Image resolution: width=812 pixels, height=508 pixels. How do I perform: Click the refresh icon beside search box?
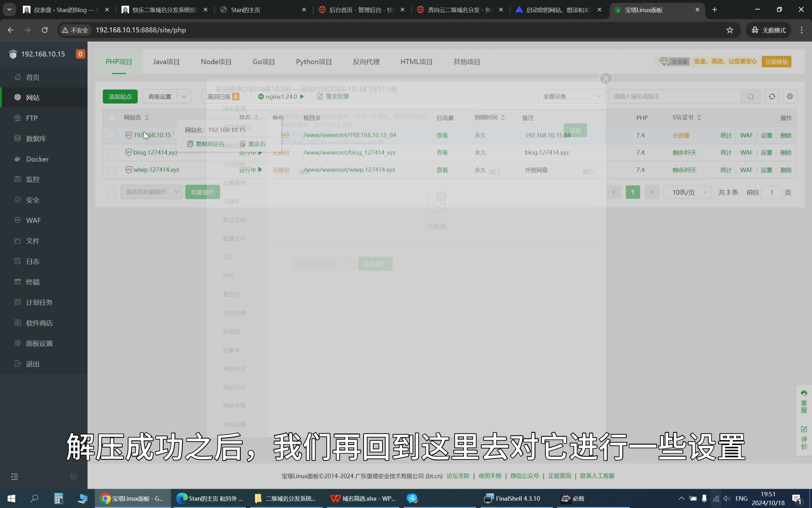(772, 96)
